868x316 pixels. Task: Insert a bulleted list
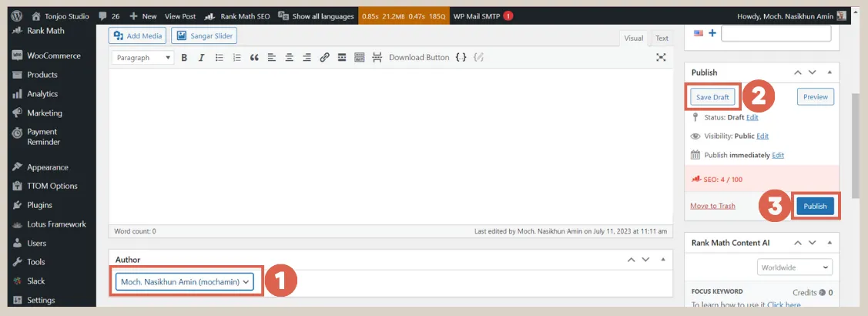coord(220,57)
